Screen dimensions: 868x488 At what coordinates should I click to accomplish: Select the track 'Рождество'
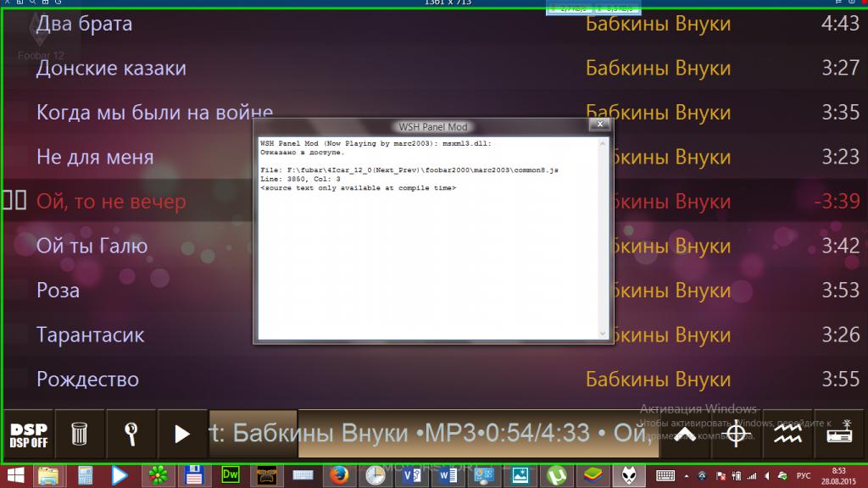click(x=87, y=379)
